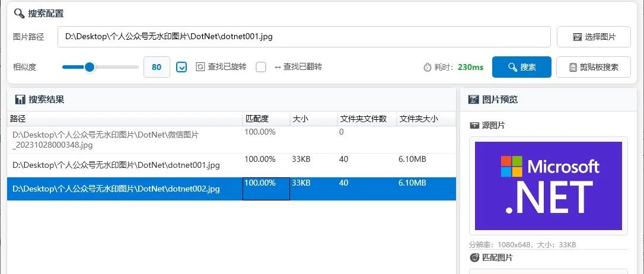Start the search with 搜索 button
The height and width of the screenshot is (274, 644).
click(x=522, y=67)
